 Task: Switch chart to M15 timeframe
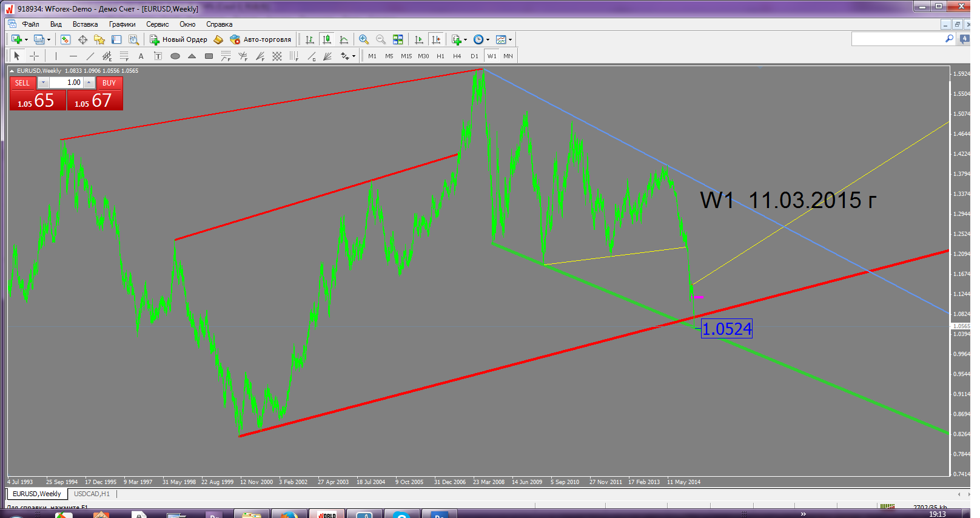click(x=406, y=56)
